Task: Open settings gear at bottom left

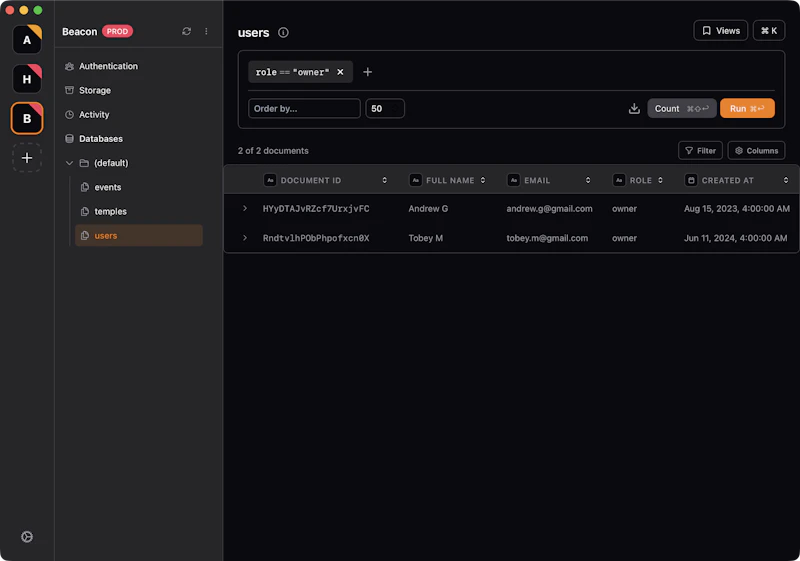Action: coord(27,537)
